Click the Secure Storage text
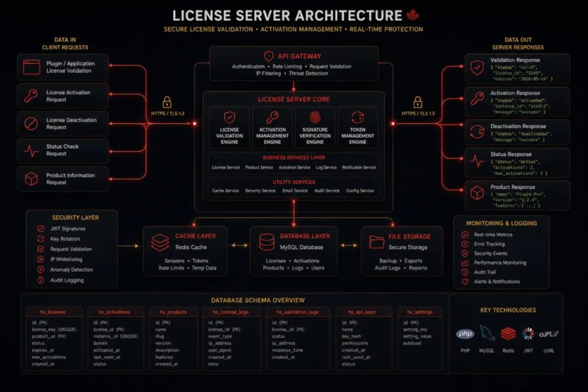This screenshot has height=392, width=588. (x=408, y=247)
